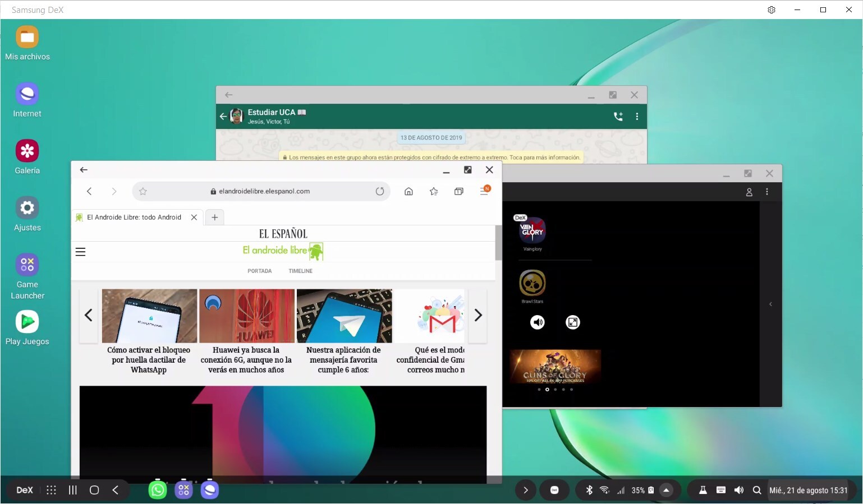Open the Telegram 6 años article
Image resolution: width=863 pixels, height=504 pixels.
pos(344,332)
